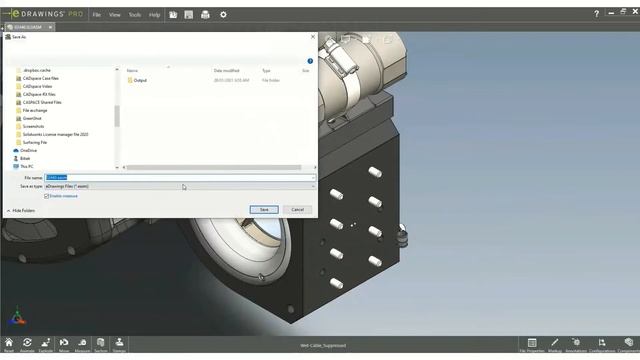The width and height of the screenshot is (640, 360).
Task: Sort by the Type column header
Action: [x=266, y=71]
